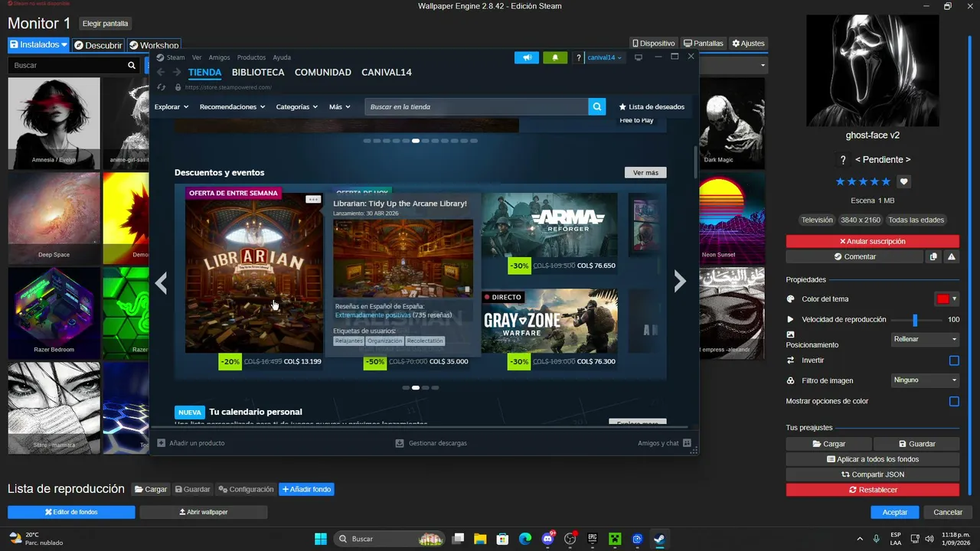980x551 pixels.
Task: Open the Windows Start menu
Action: (321, 539)
